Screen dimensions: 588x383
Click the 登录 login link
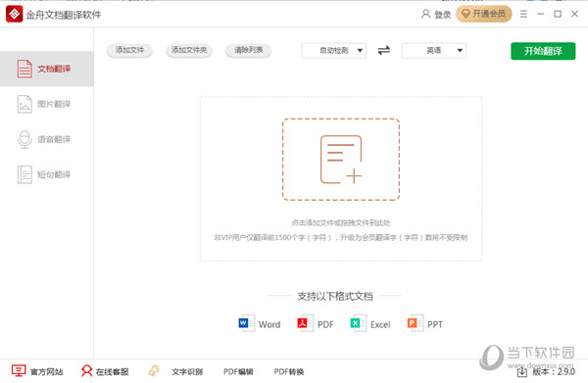[443, 15]
